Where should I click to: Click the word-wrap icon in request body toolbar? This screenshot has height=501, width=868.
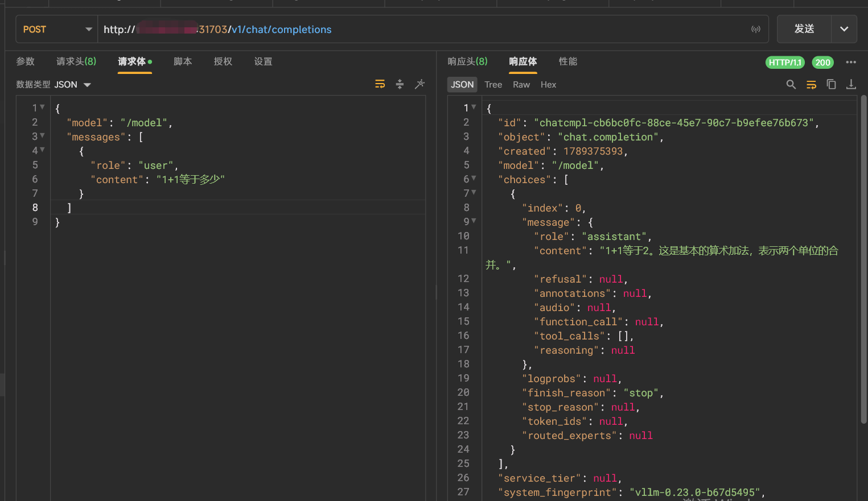[380, 84]
